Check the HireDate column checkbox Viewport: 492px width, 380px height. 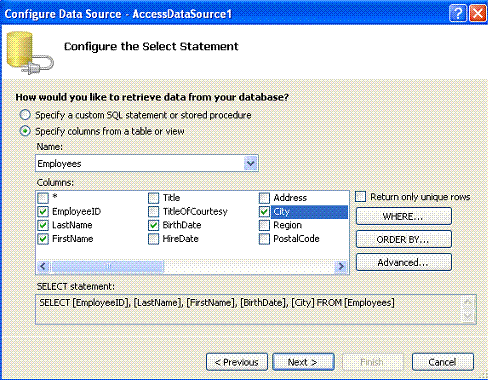[x=153, y=239]
